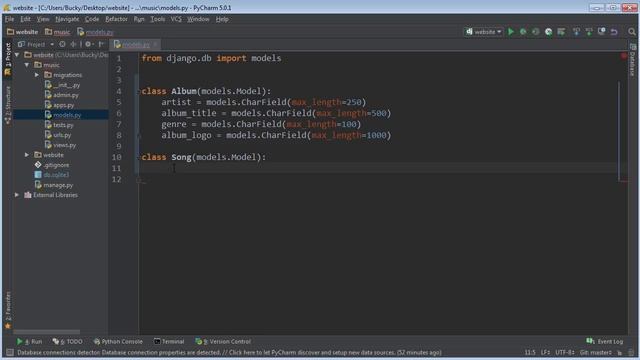Open the Navigate menu
The width and height of the screenshot is (640, 360).
pos(67,19)
